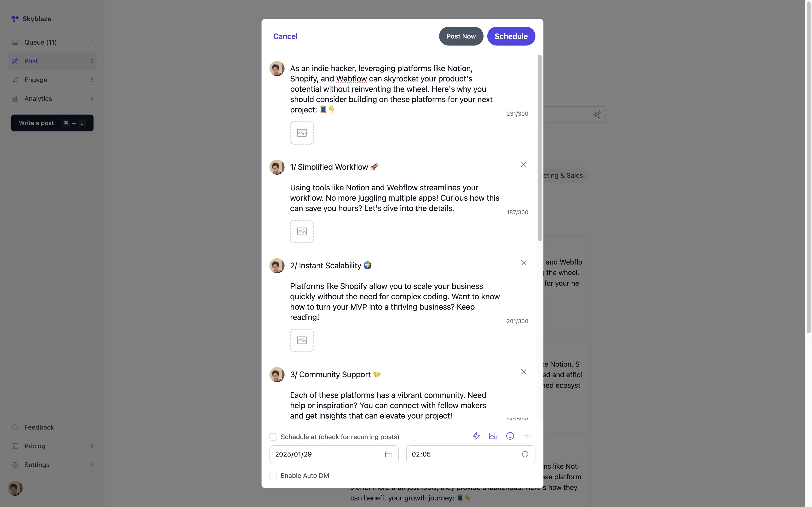Click the Post Now button
Screen dimensions: 812x507
461,36
